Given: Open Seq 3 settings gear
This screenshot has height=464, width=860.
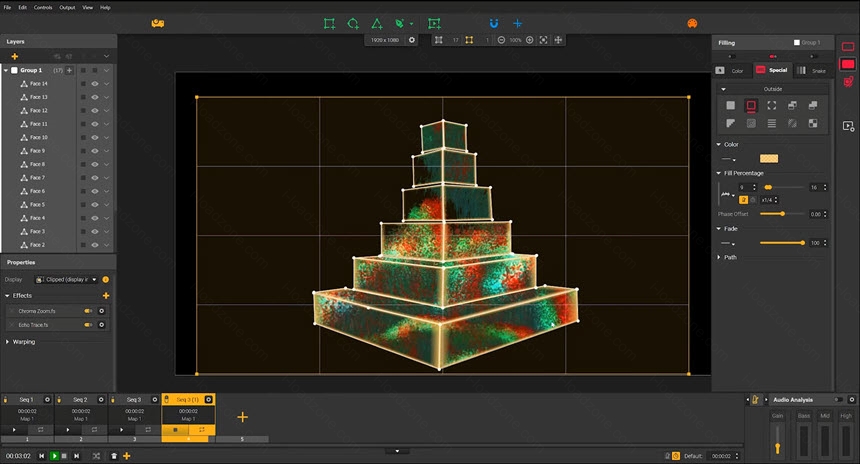Looking at the screenshot, I should 155,400.
